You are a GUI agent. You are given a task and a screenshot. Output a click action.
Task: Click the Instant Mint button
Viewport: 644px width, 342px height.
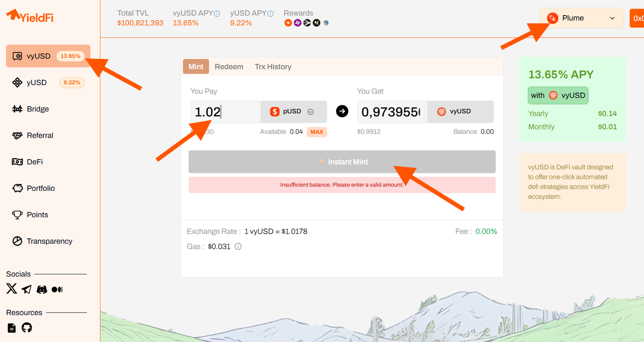(x=342, y=162)
